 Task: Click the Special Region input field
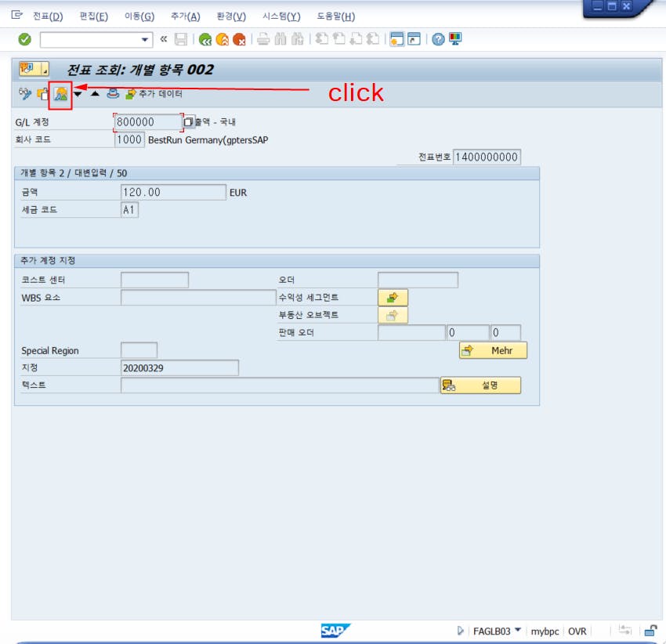point(139,350)
